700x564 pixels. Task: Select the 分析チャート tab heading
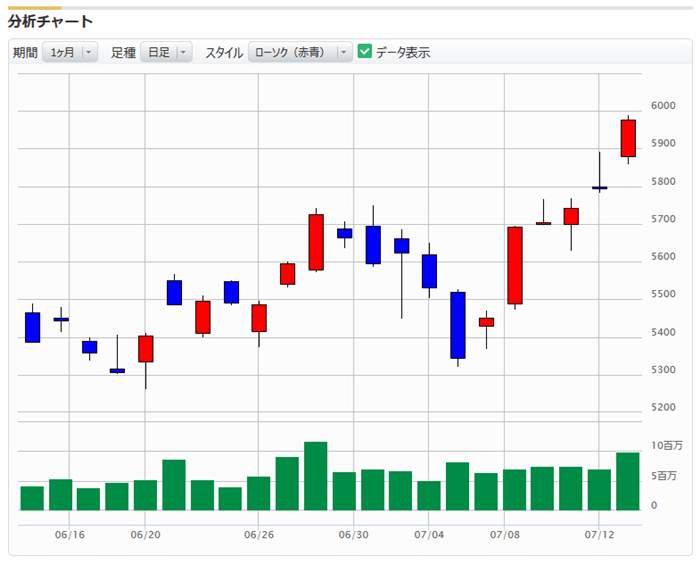[51, 21]
